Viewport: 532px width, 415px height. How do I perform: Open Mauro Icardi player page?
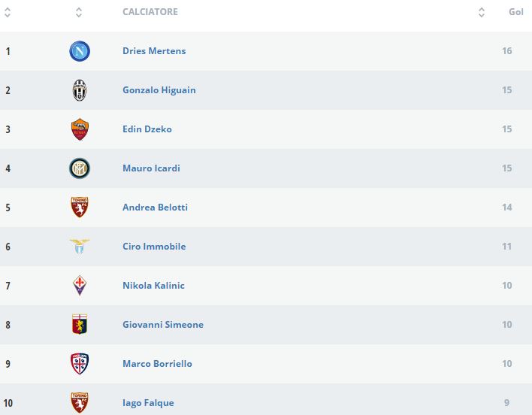coord(151,168)
